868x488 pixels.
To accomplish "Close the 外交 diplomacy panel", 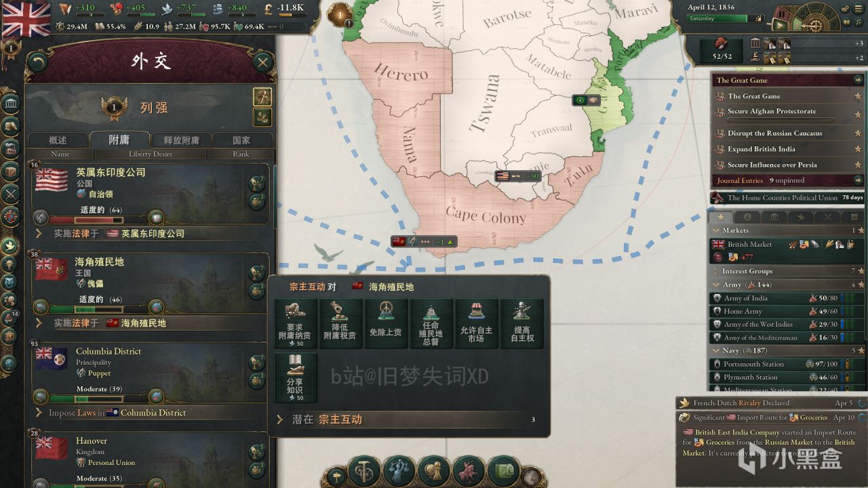I will coord(262,63).
